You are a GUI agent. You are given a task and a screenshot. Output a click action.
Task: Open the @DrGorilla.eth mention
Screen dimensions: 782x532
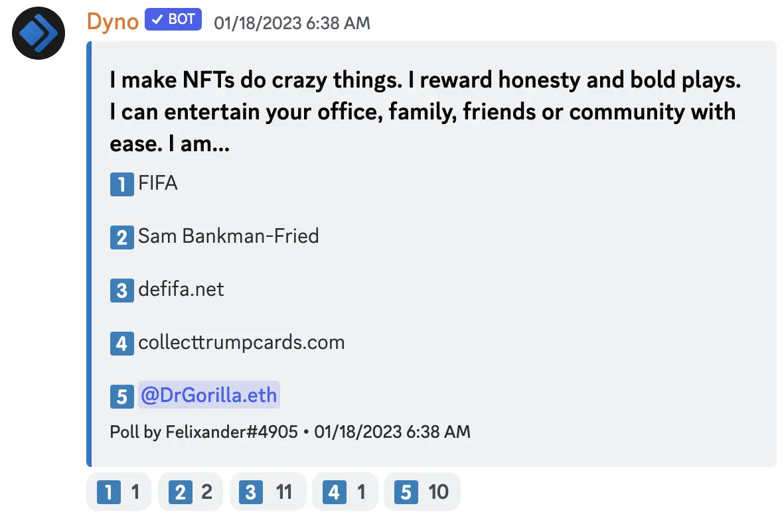(208, 395)
